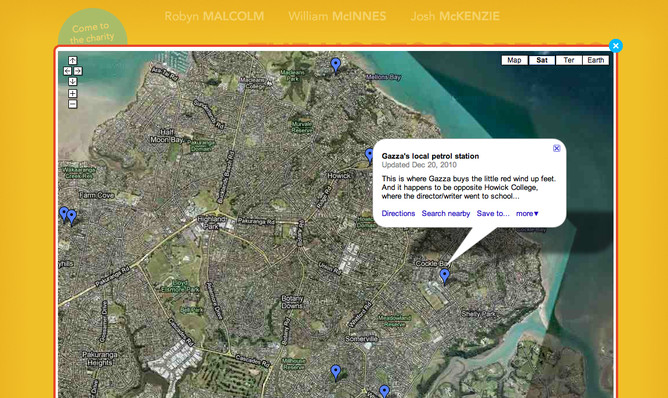
Task: Click the Botany Downs map label
Action: [x=293, y=302]
